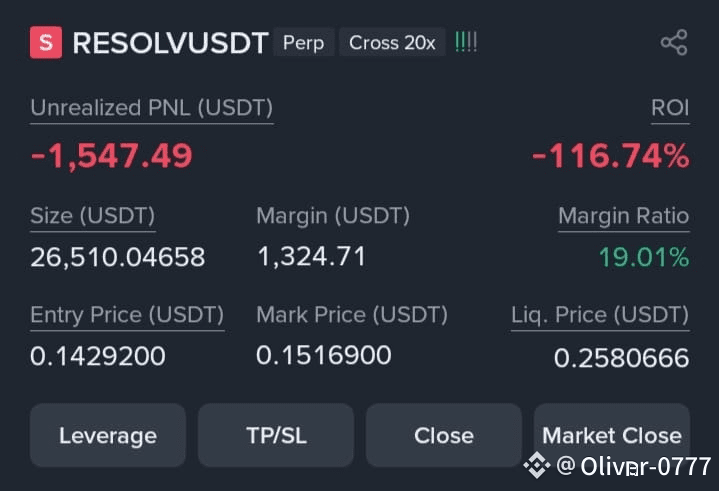The image size is (719, 491).
Task: Tap the Unrealized PNL (USDT) label
Action: 151,108
